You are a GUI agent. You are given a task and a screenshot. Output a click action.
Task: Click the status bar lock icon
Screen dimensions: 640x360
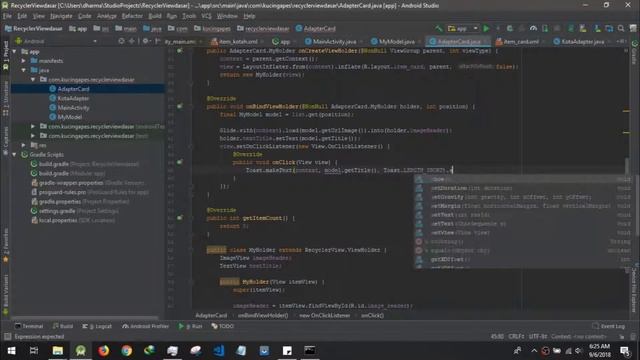[621, 337]
